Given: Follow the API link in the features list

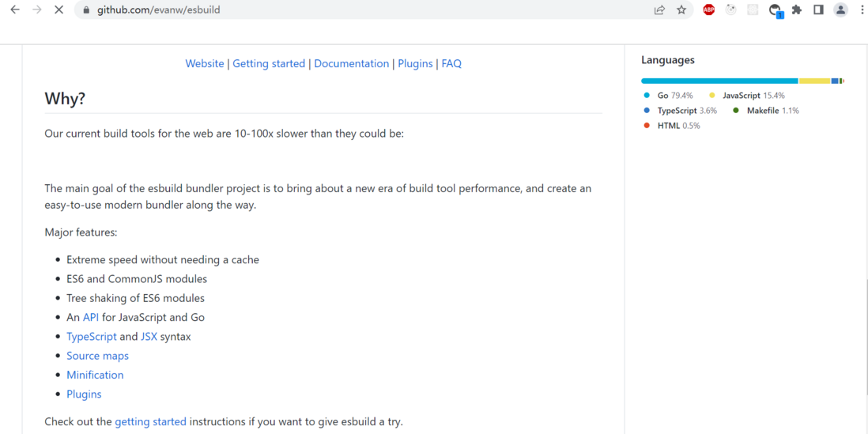Looking at the screenshot, I should pyautogui.click(x=91, y=317).
